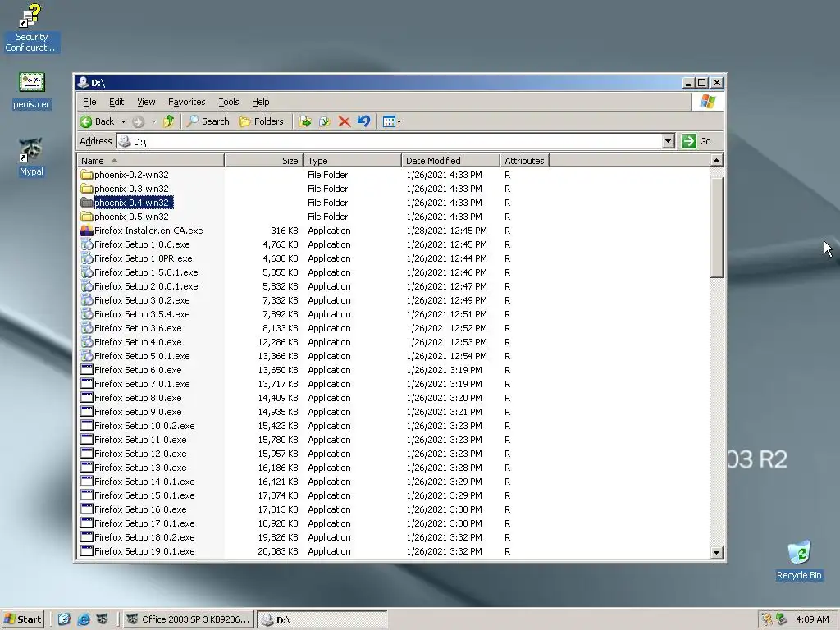Click the Windows flag logo in the menu bar
Image resolution: width=840 pixels, height=630 pixels.
pyautogui.click(x=707, y=102)
